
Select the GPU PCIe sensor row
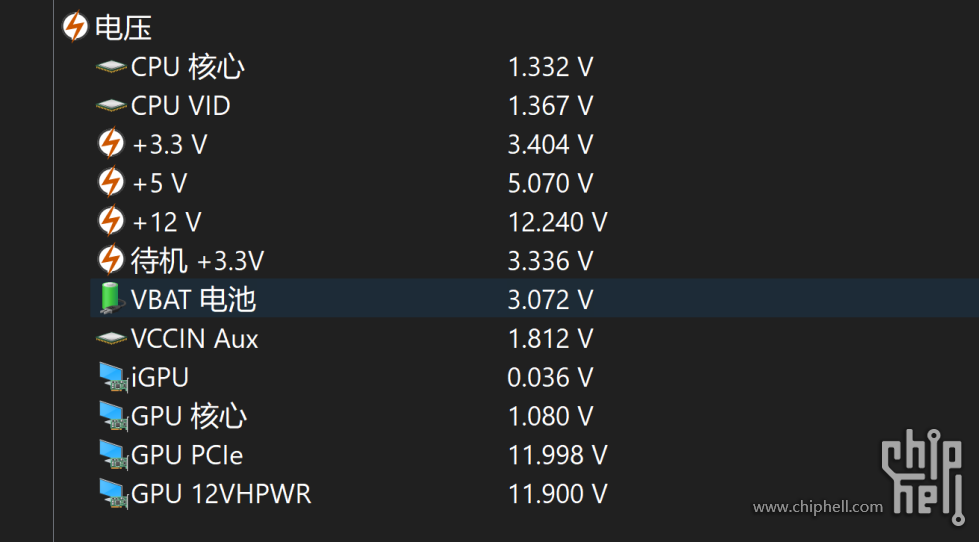[x=534, y=455]
